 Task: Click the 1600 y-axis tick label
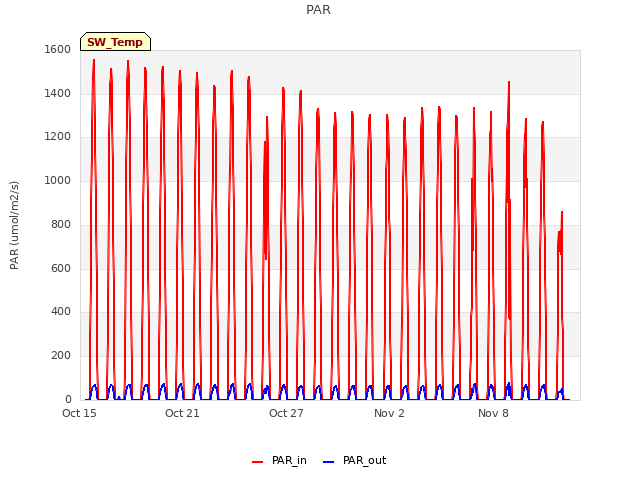click(58, 49)
